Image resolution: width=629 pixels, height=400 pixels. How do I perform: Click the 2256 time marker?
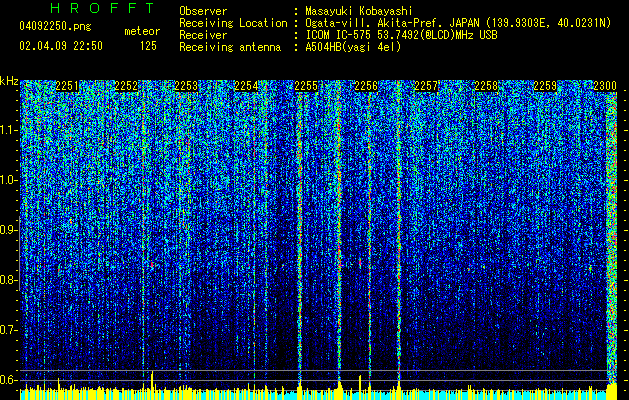pos(366,86)
